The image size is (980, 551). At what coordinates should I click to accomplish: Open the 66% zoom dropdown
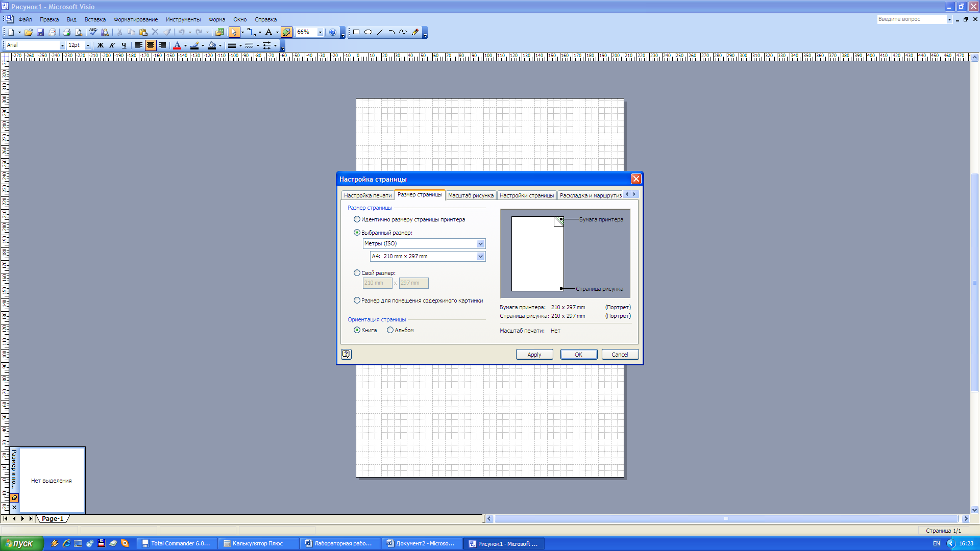(320, 32)
